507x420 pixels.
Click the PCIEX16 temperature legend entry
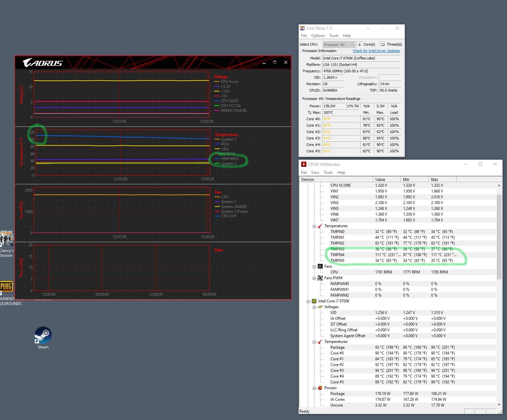[x=225, y=154]
